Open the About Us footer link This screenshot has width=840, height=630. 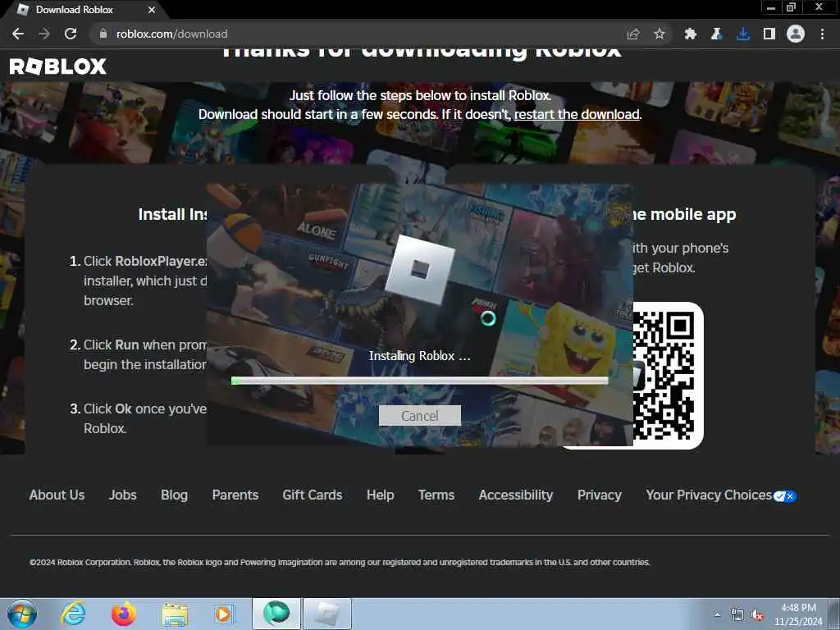coord(57,495)
